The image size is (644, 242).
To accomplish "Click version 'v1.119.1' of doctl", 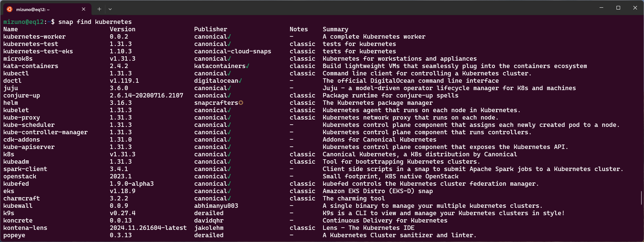I will 124,81.
